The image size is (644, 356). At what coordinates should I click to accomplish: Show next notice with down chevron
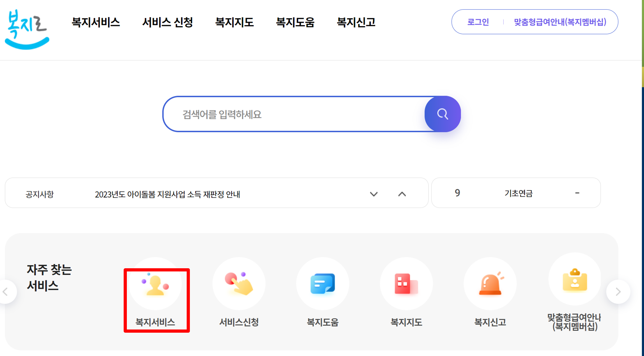click(374, 194)
